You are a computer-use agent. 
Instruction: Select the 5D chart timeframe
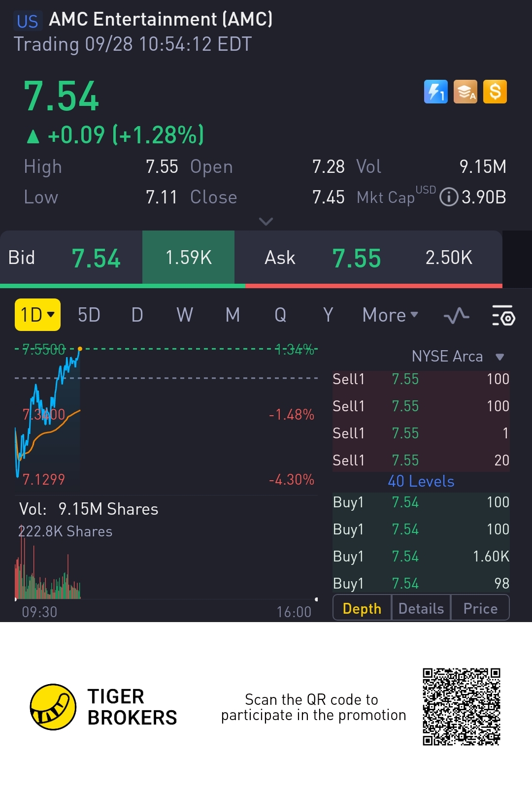(x=89, y=315)
